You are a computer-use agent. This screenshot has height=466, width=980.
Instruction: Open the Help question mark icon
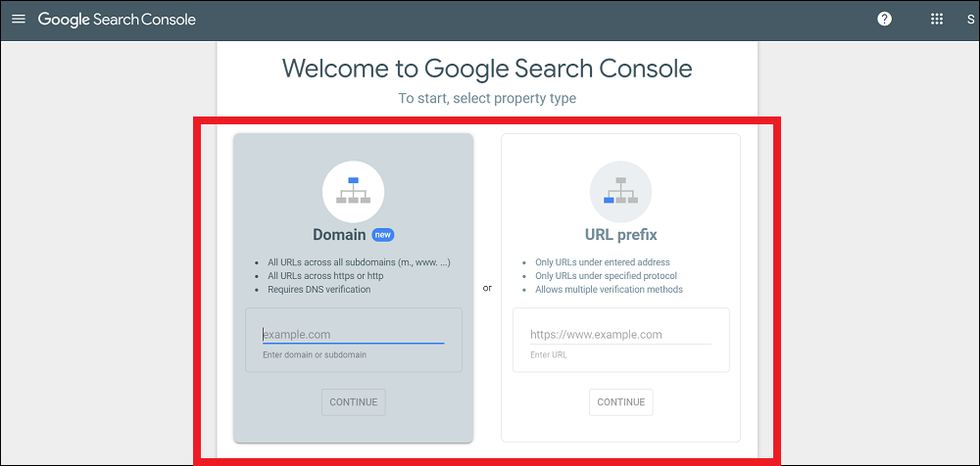click(884, 19)
